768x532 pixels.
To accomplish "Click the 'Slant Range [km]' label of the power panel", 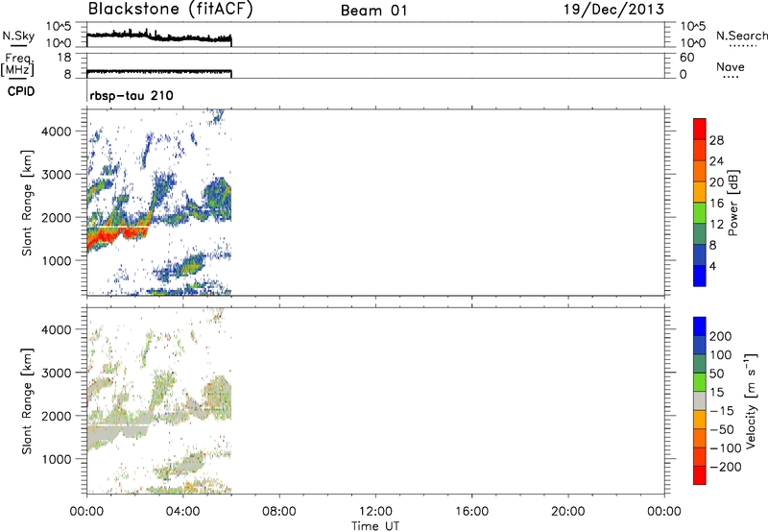I will [x=27, y=203].
